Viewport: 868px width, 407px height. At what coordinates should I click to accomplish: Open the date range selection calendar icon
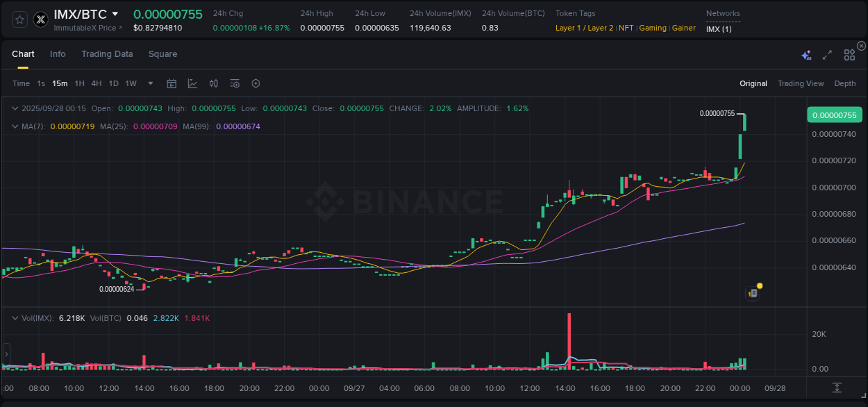pyautogui.click(x=172, y=83)
